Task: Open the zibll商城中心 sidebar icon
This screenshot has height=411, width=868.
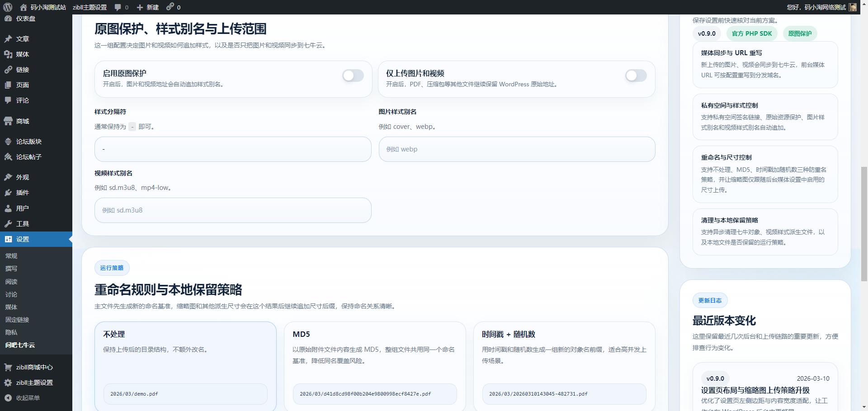Action: 8,367
